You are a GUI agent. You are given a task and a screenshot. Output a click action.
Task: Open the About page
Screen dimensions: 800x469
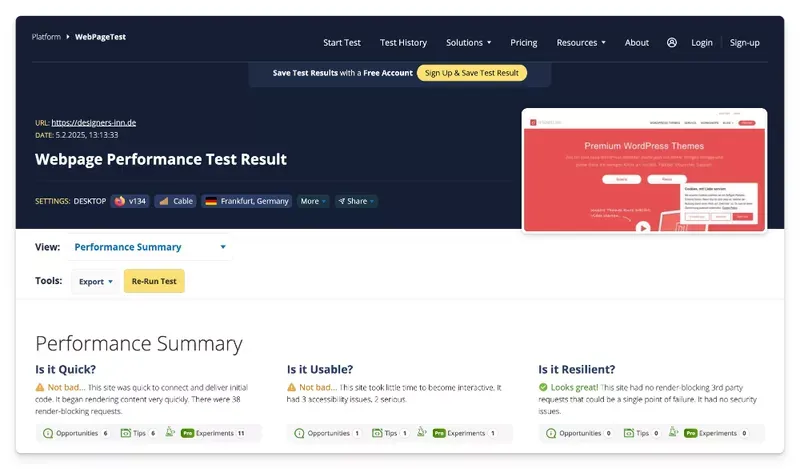click(637, 43)
